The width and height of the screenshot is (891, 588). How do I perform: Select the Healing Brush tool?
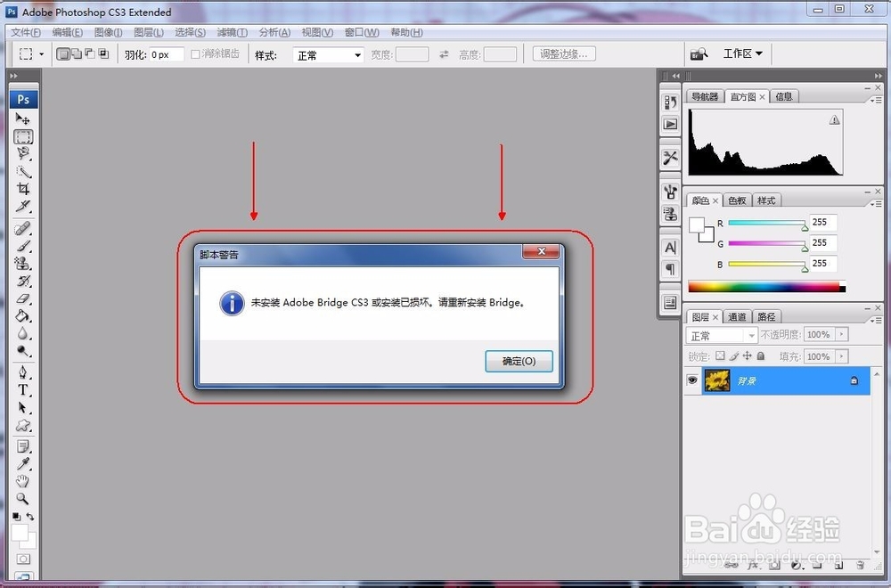pos(23,229)
